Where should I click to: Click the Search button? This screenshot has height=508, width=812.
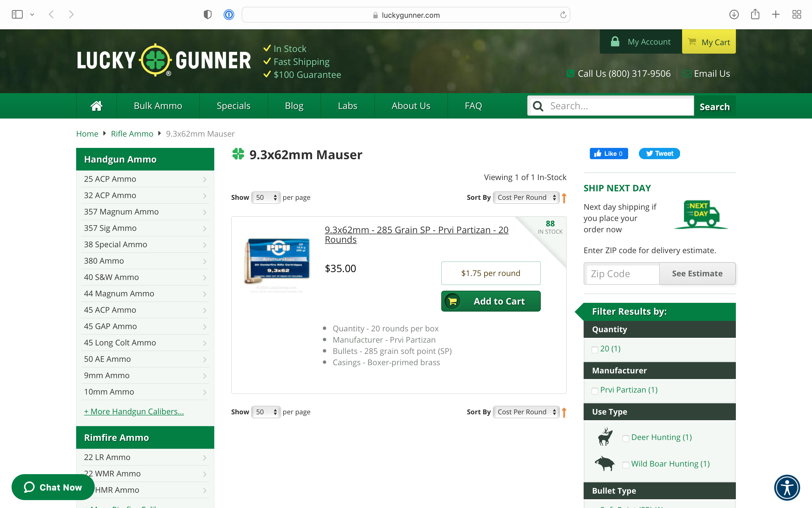pos(714,106)
